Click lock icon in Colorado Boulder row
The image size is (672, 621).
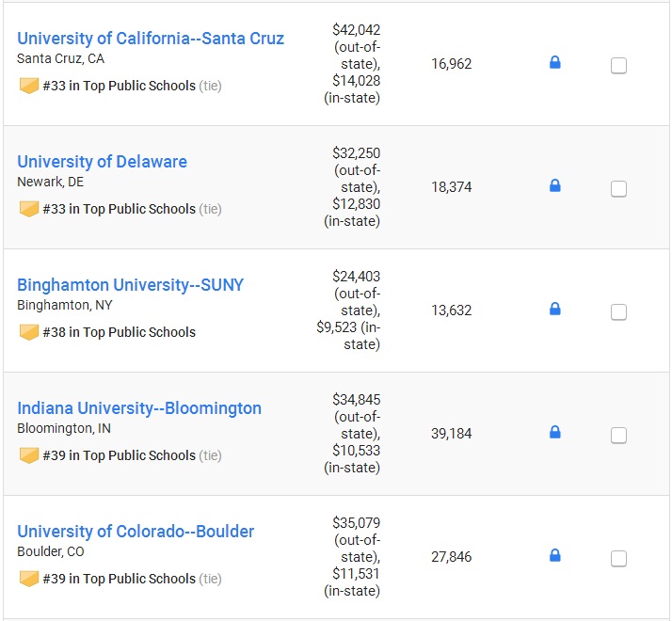point(555,555)
